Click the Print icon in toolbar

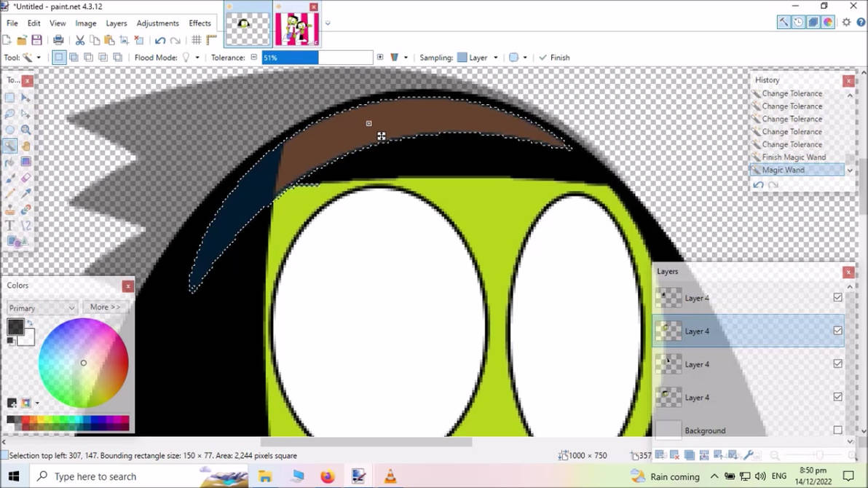(58, 40)
